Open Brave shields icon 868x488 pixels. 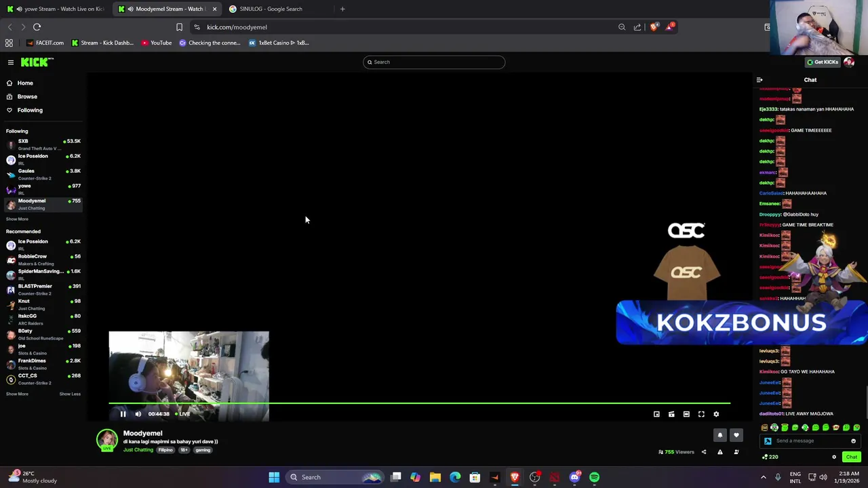(x=654, y=27)
